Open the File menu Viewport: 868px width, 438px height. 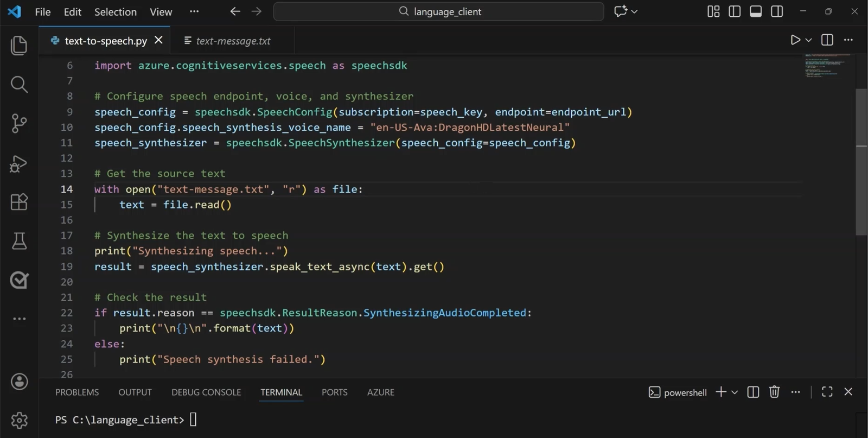pos(43,11)
